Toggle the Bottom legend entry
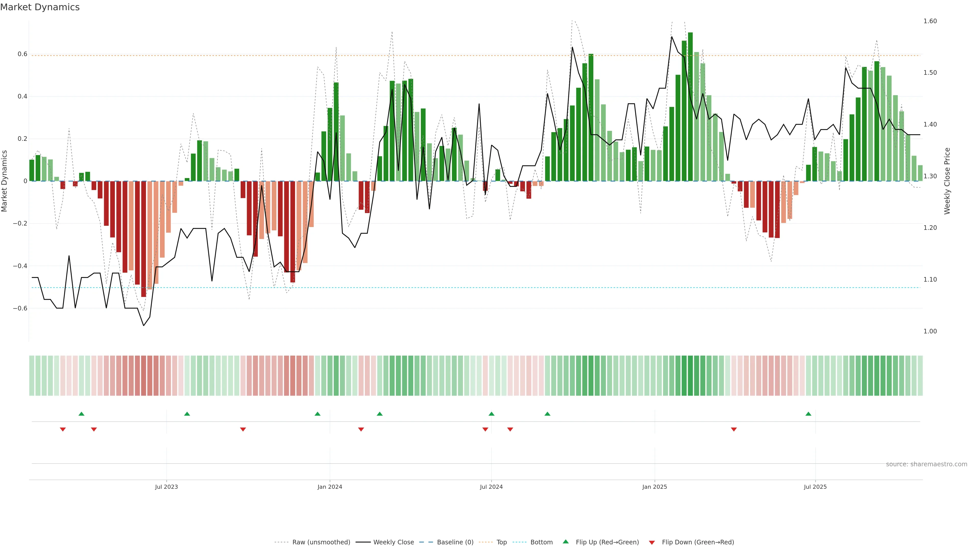This screenshot has height=551, width=980. [541, 542]
